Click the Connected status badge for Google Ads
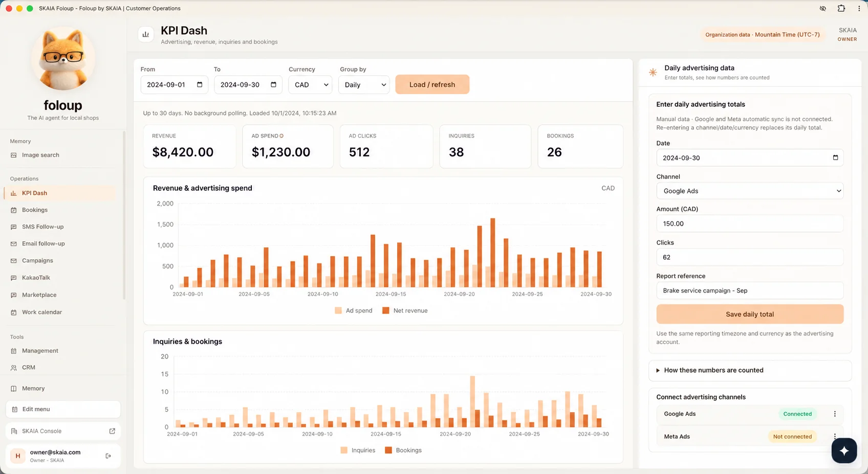Image resolution: width=868 pixels, height=474 pixels. pyautogui.click(x=797, y=414)
